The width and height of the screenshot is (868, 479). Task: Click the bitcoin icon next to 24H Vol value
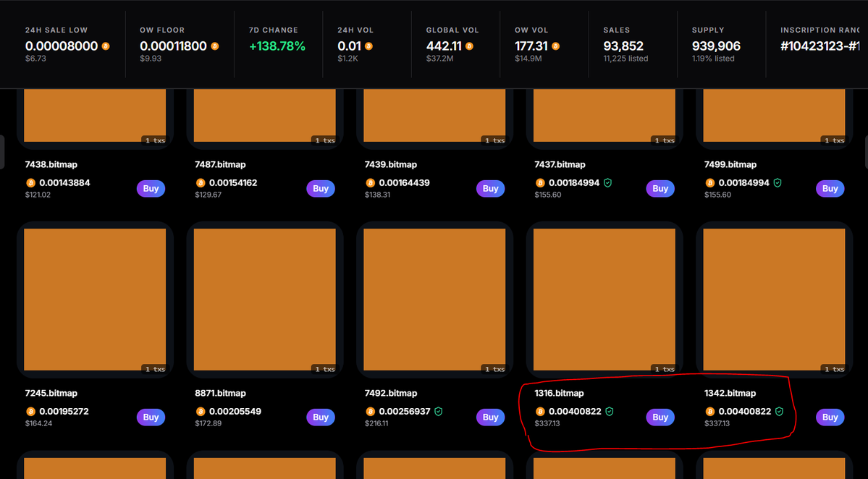[x=368, y=46]
